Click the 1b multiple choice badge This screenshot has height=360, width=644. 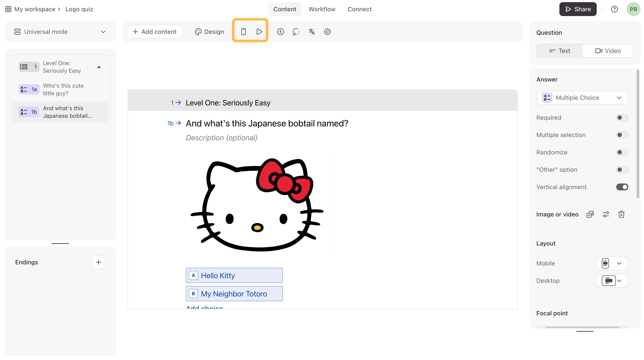[29, 112]
